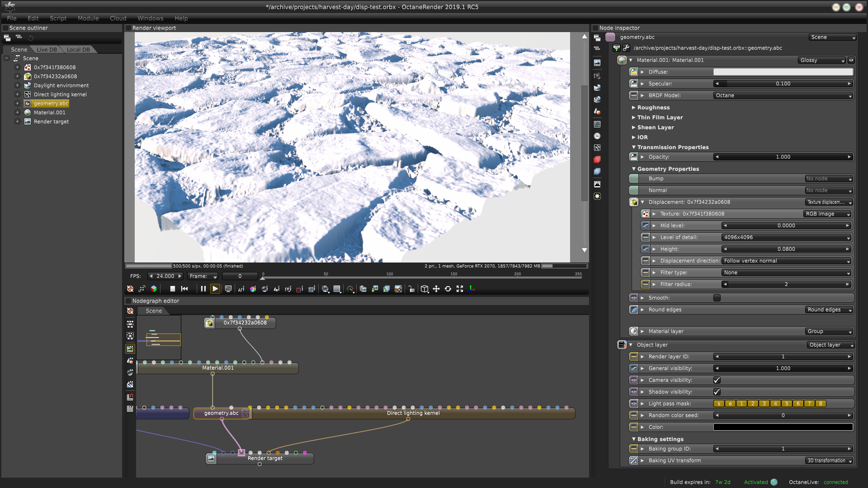Switch to the Live DB tab
This screenshot has height=488, width=868.
[47, 50]
